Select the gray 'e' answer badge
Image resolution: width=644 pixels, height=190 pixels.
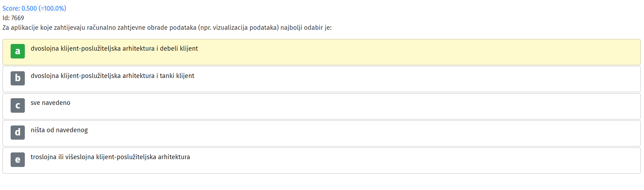tap(18, 160)
